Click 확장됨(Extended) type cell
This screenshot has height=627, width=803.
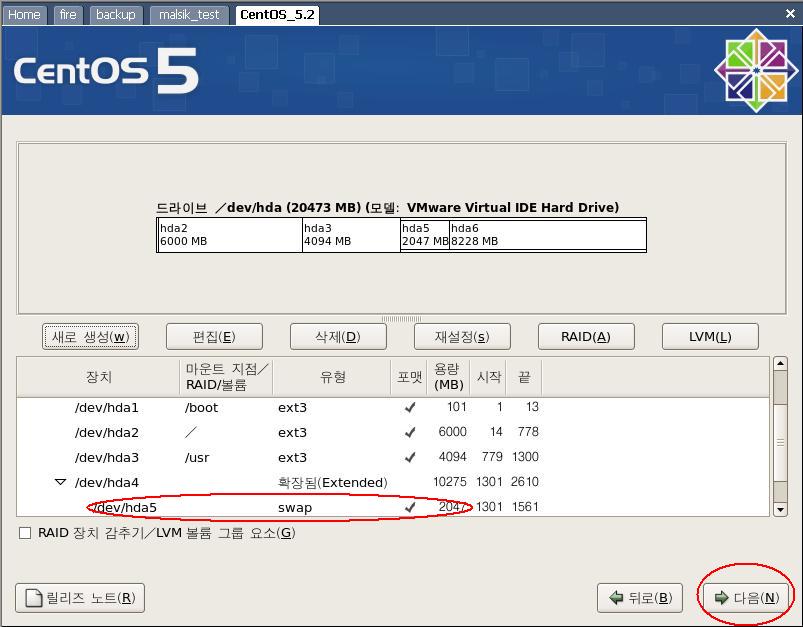point(332,483)
